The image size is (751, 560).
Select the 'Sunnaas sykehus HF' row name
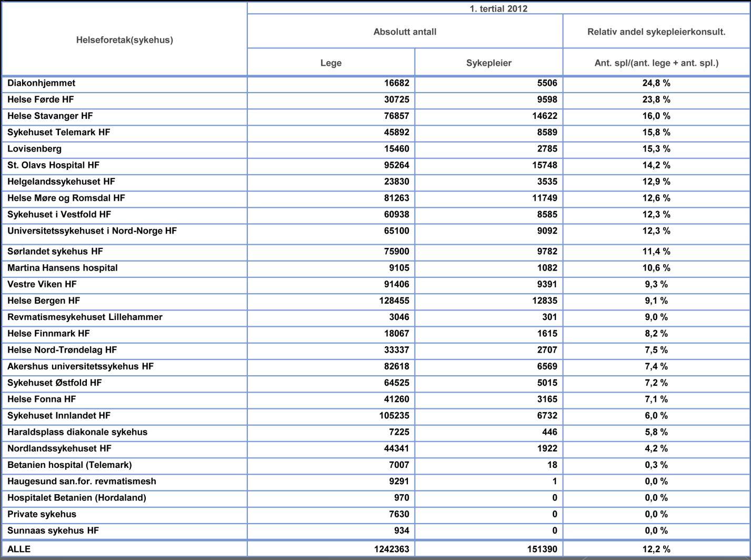pos(53,531)
